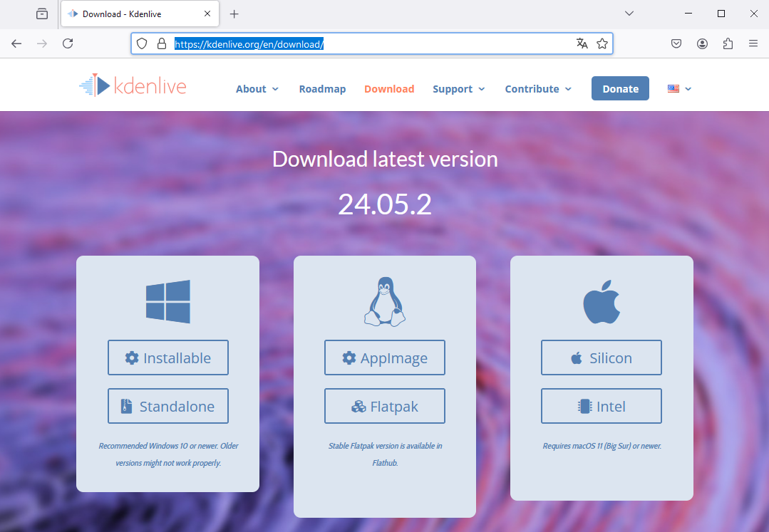Get the Flatpak version
The image size is (769, 532).
(x=385, y=406)
